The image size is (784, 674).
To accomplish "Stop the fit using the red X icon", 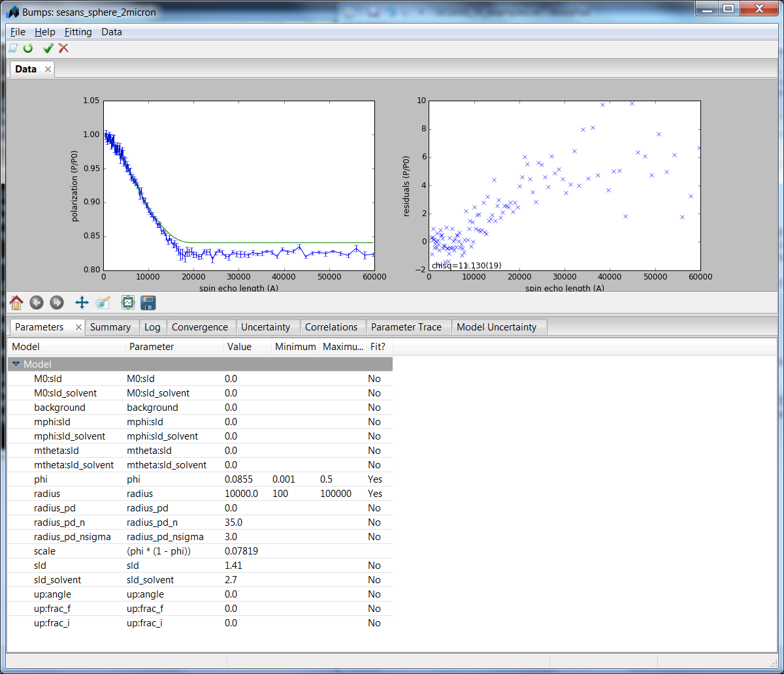I will [63, 48].
